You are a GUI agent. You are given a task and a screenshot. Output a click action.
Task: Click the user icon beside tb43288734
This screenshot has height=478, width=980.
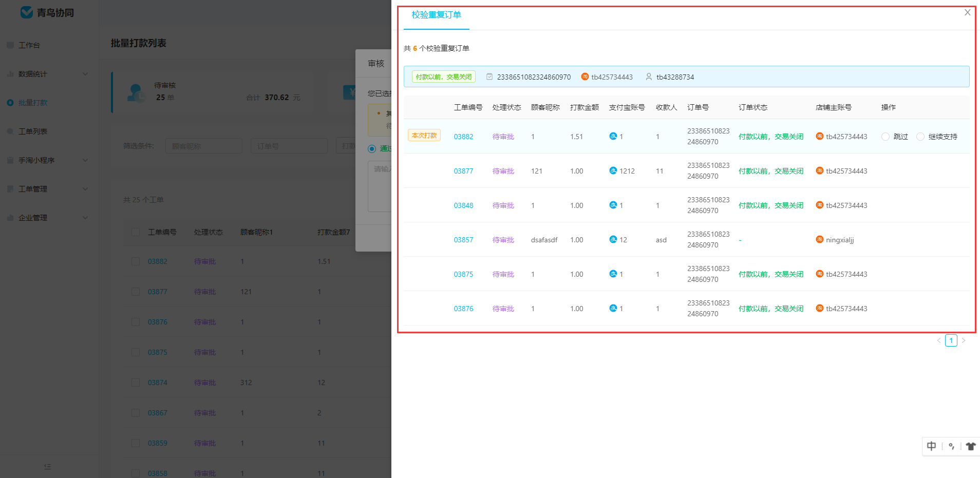649,77
